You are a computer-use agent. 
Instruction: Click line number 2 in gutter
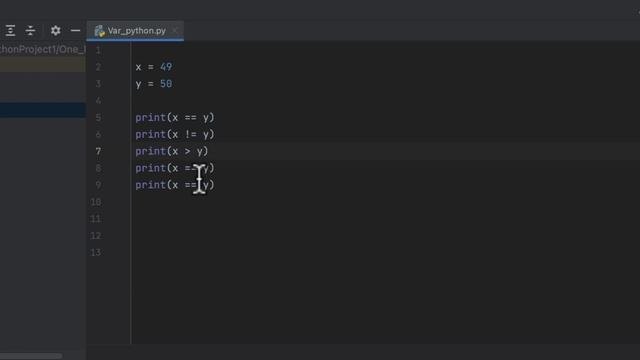(98, 67)
